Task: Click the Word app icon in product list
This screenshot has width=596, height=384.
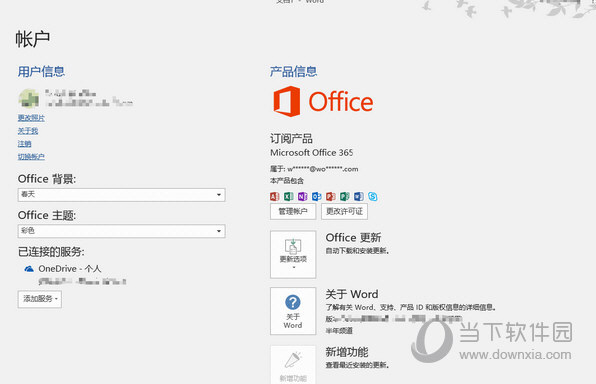Action: coord(359,196)
